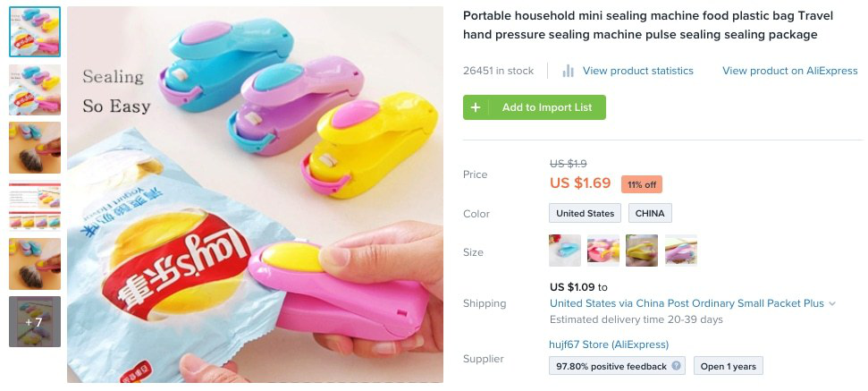Viewport: 868px width, 391px height.
Task: Select the first selected product thumbnail
Action: coord(35,32)
